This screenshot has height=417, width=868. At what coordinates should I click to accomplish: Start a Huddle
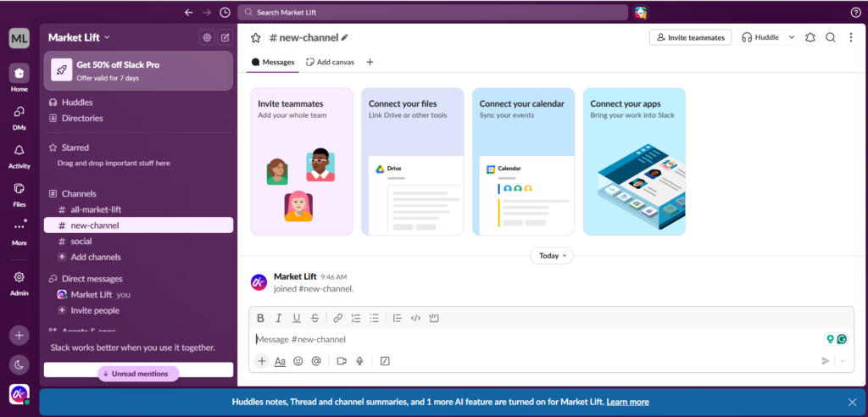(760, 37)
